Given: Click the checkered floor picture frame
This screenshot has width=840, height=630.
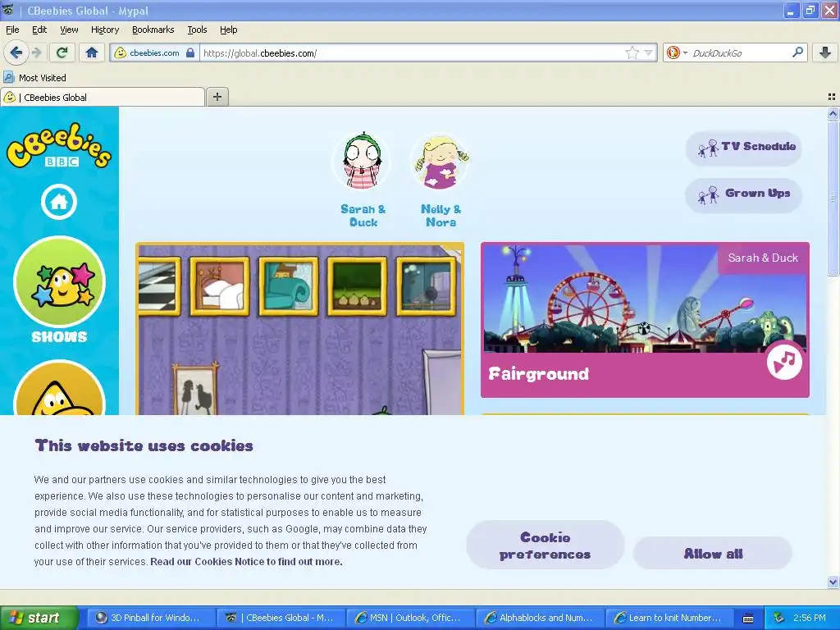Looking at the screenshot, I should pyautogui.click(x=158, y=286).
